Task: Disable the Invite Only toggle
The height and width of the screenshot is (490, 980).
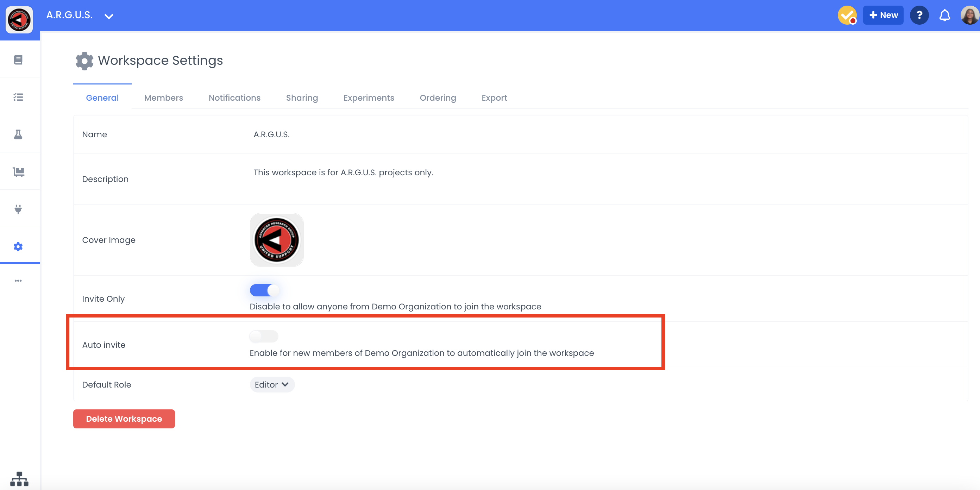Action: coord(264,290)
